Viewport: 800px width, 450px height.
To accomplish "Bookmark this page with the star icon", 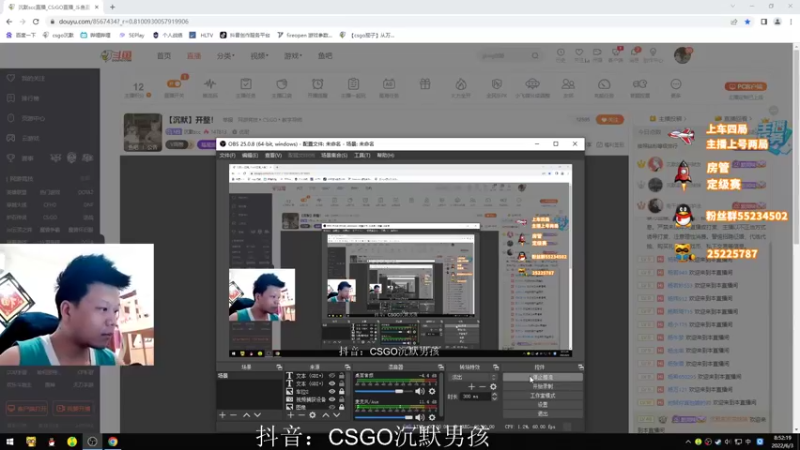I will 747,22.
